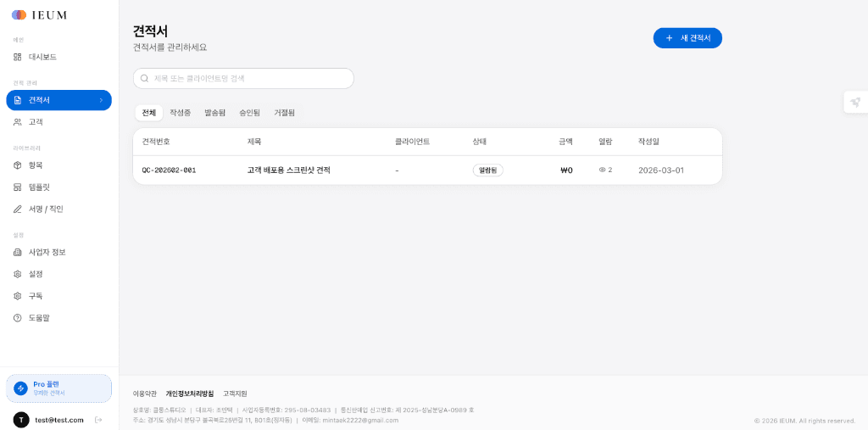This screenshot has height=430, width=868.
Task: Click test@test.com account email
Action: click(x=58, y=420)
